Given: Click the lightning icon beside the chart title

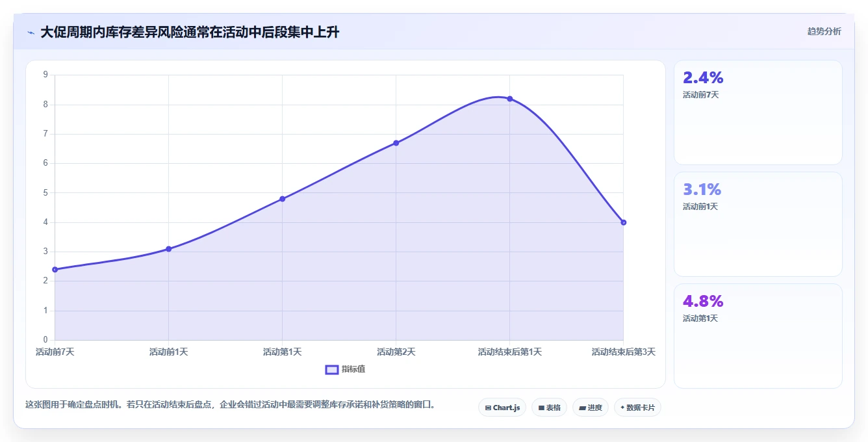Looking at the screenshot, I should coord(31,32).
